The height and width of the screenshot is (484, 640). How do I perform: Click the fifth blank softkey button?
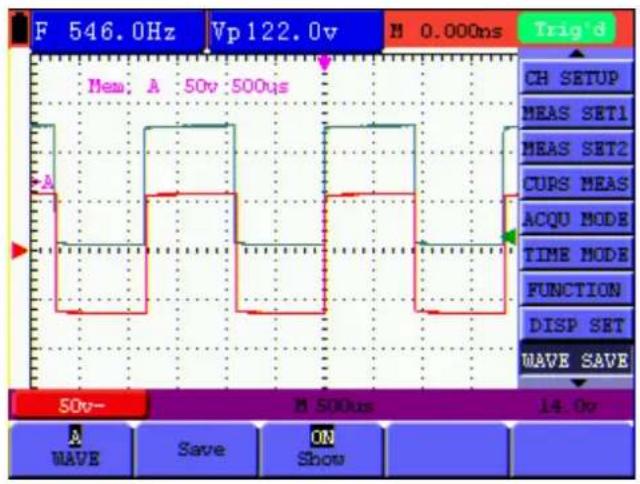coord(572,449)
